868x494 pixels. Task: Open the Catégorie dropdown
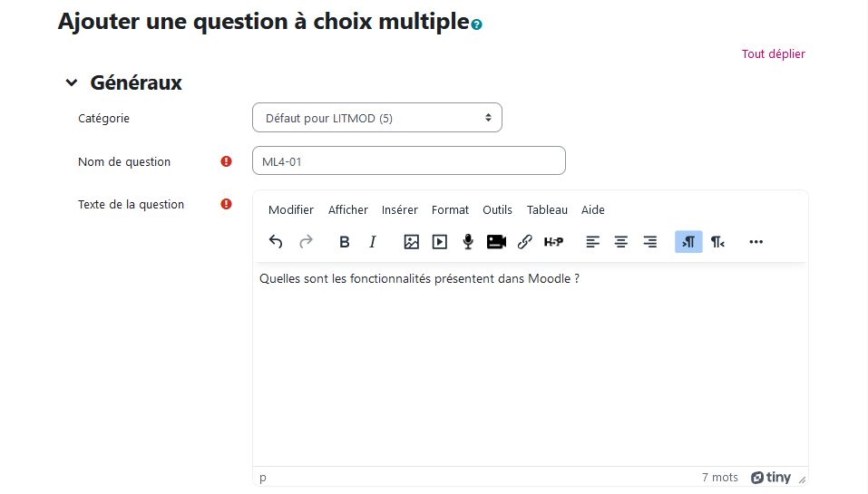(376, 118)
